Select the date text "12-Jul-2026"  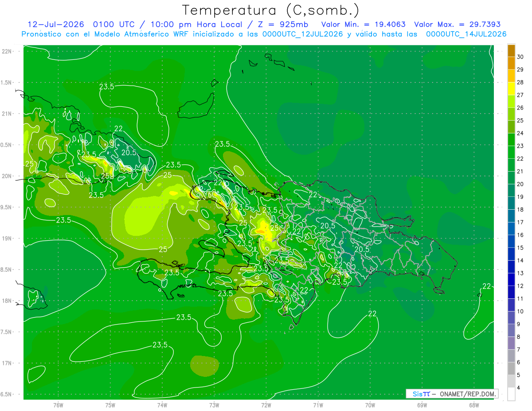point(57,24)
